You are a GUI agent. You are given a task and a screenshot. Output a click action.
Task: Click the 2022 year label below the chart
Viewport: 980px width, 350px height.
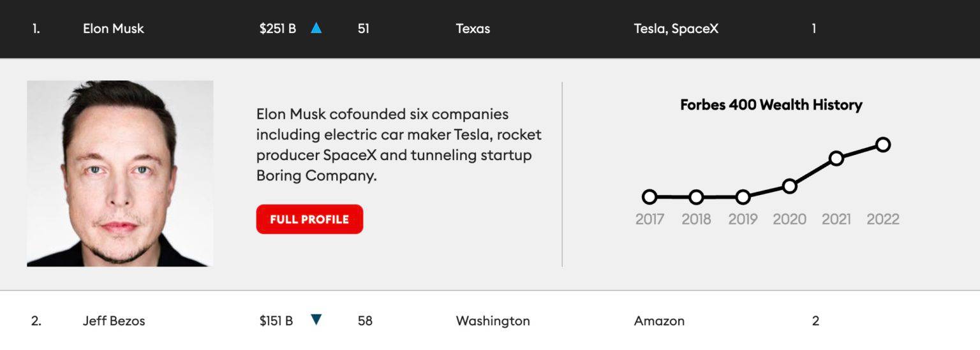[883, 219]
